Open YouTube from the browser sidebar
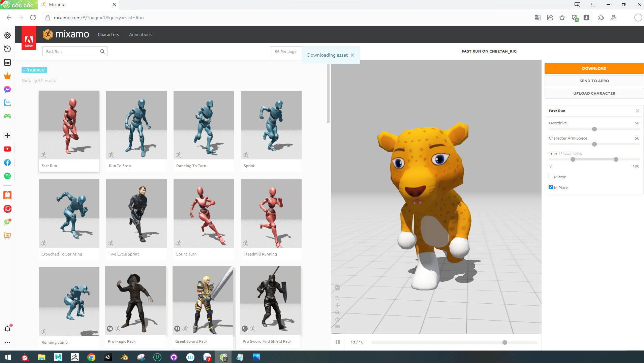 pyautogui.click(x=7, y=149)
